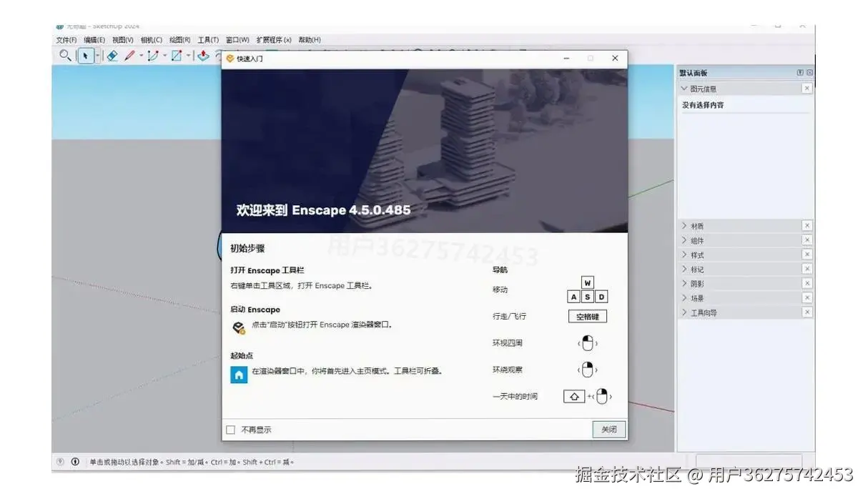Viewport: 868px width, 499px height.
Task: Select the Rectangle shape tool
Action: tap(175, 56)
